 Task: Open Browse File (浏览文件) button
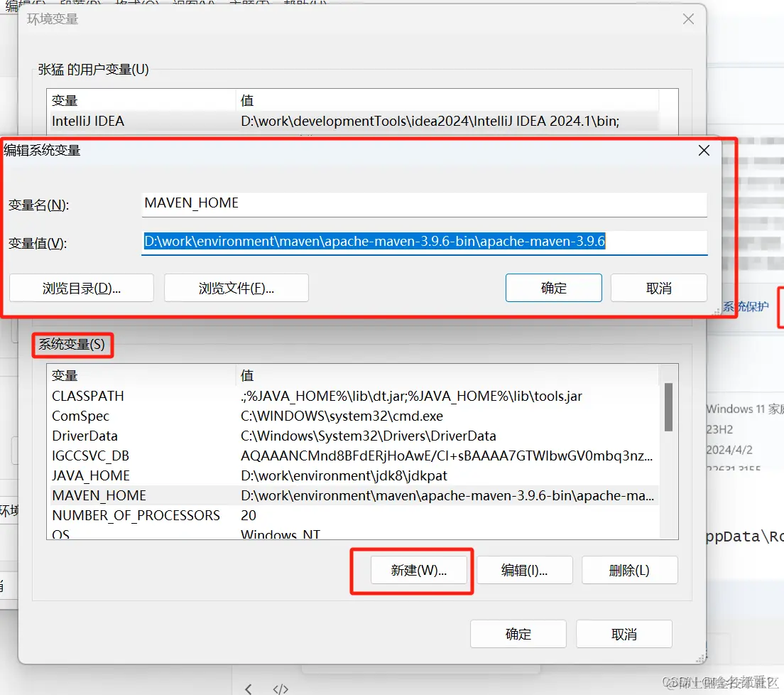pyautogui.click(x=236, y=288)
